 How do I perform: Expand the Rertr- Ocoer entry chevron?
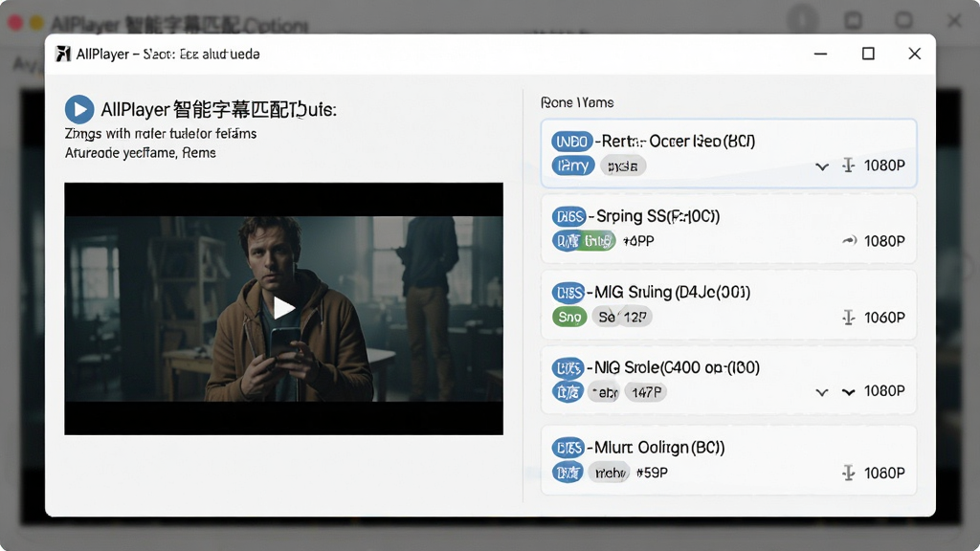click(x=822, y=166)
